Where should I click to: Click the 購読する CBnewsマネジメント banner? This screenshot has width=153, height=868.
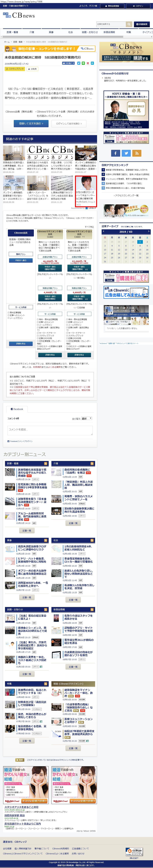126,52
